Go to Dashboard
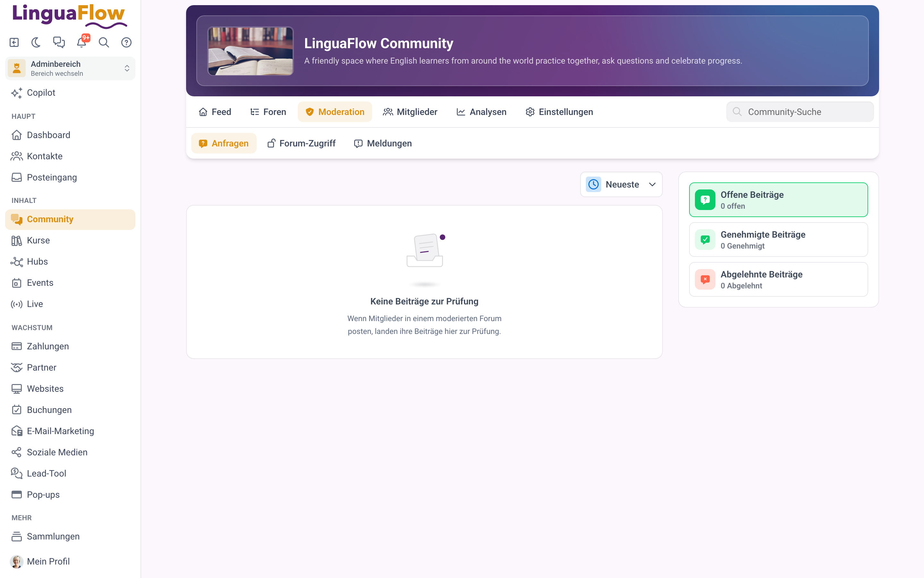This screenshot has width=924, height=578. (x=70, y=135)
